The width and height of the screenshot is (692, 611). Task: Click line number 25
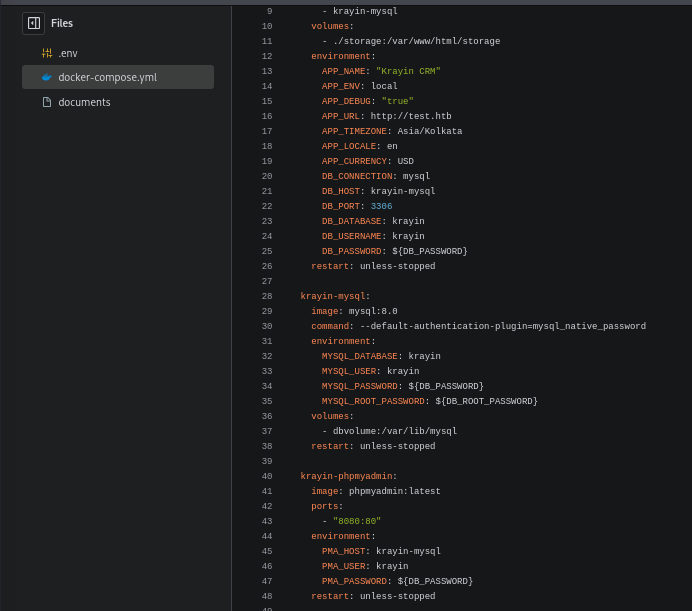pos(267,251)
